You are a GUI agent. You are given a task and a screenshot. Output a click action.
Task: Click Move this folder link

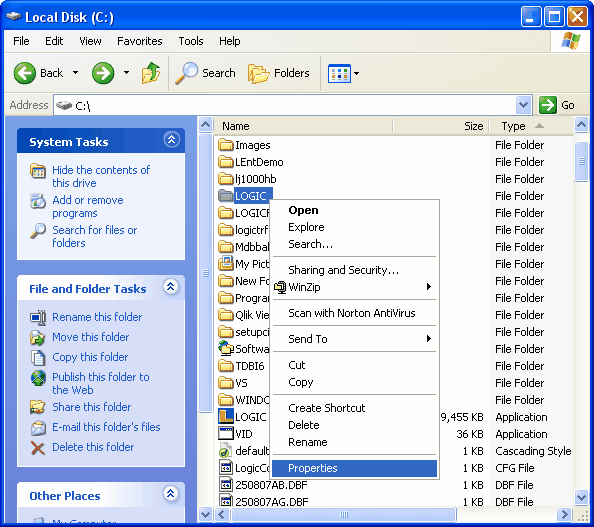pos(91,337)
